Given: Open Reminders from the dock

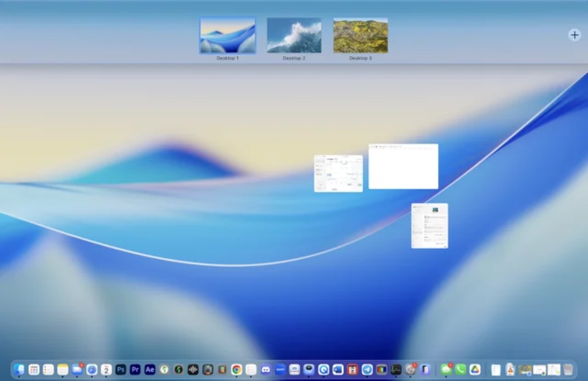Looking at the screenshot, I should pos(48,369).
